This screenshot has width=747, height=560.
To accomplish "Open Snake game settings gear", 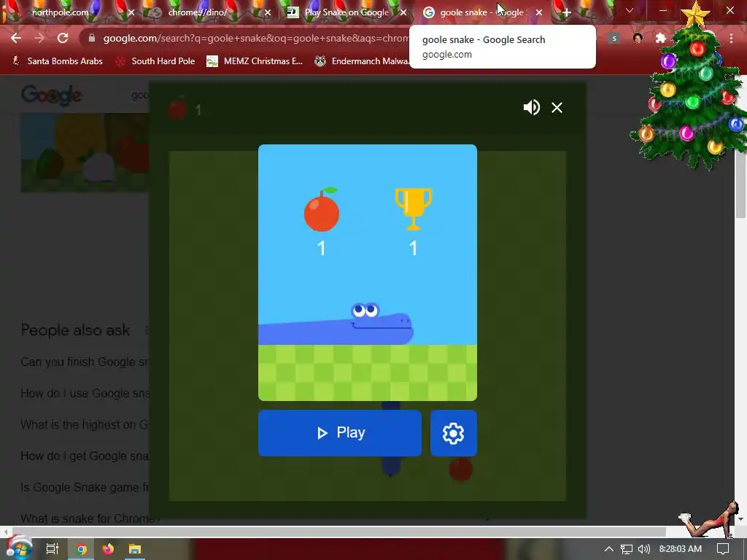I will coord(453,433).
